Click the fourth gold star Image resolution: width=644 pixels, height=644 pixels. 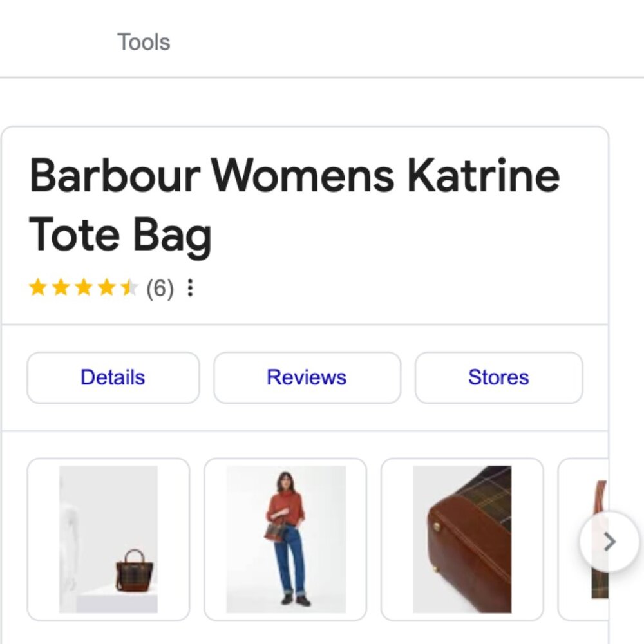coord(107,287)
